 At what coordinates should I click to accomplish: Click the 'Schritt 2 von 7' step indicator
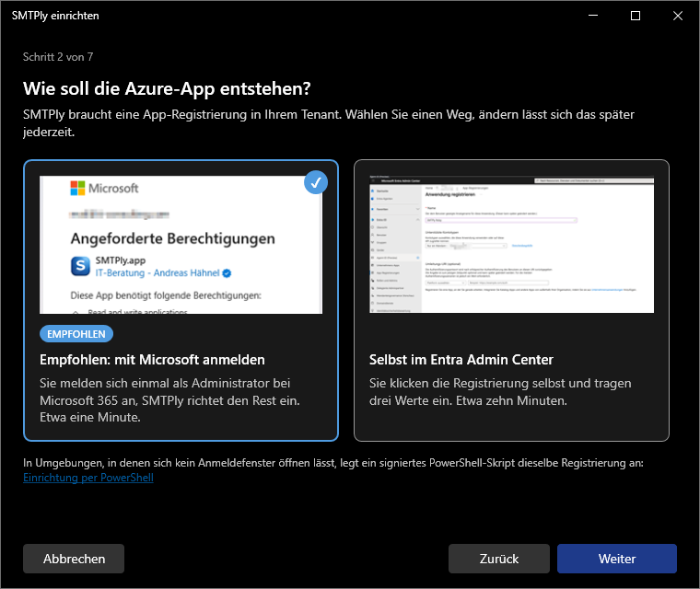pyautogui.click(x=58, y=57)
